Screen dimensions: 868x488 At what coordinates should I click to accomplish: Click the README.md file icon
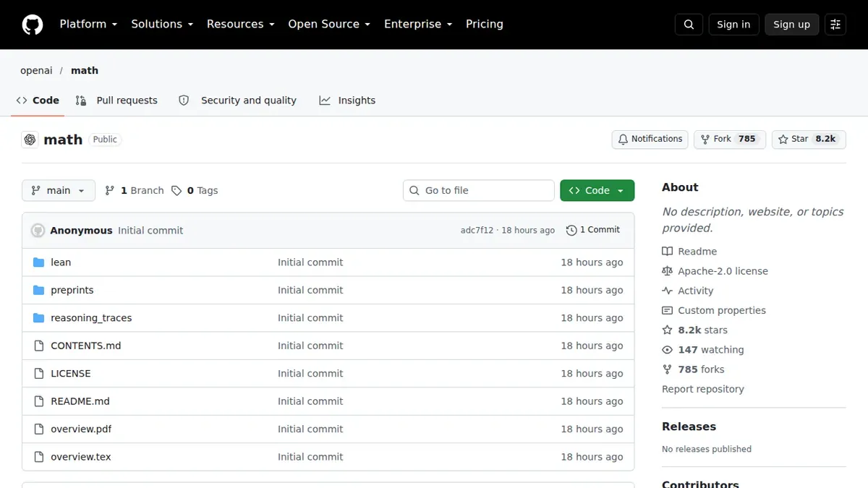pyautogui.click(x=39, y=401)
